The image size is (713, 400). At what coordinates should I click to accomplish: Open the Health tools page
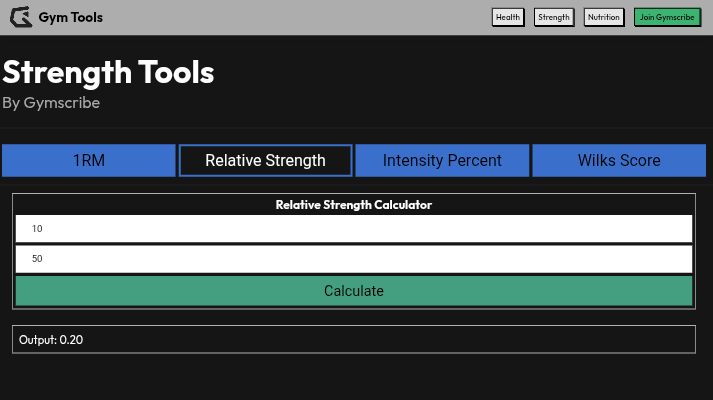508,17
